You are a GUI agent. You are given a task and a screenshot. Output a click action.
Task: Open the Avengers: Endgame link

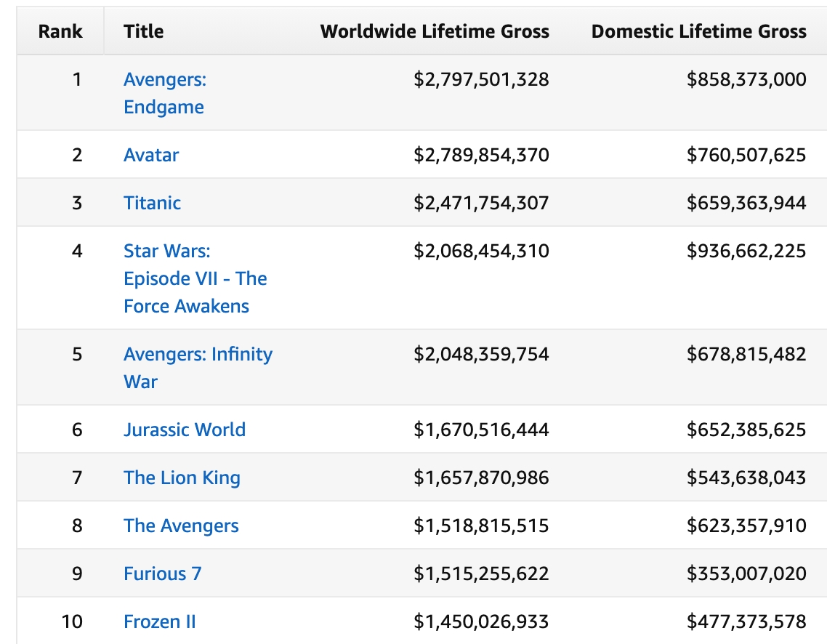(x=164, y=93)
